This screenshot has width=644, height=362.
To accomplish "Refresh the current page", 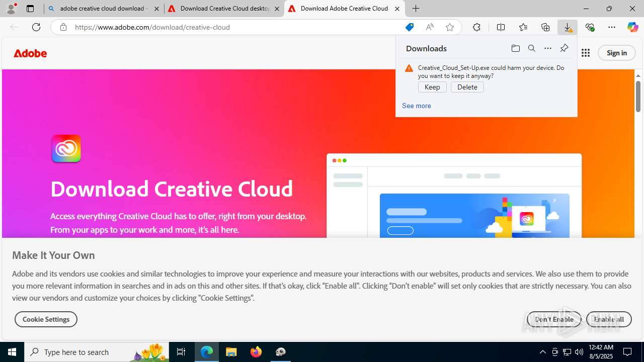I will [36, 27].
